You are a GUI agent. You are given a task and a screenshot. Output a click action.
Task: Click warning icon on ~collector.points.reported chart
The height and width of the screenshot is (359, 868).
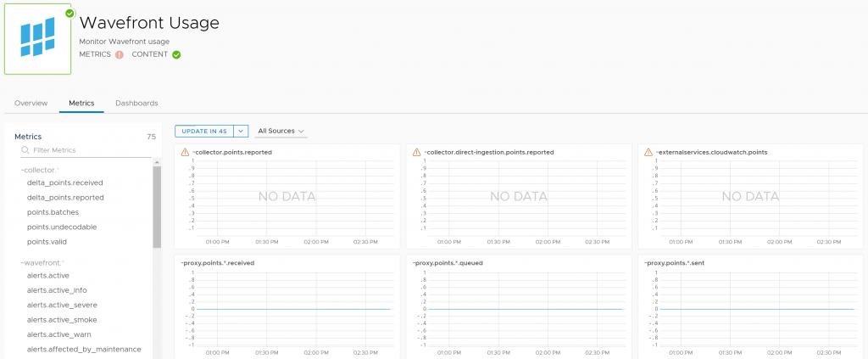[x=185, y=152]
